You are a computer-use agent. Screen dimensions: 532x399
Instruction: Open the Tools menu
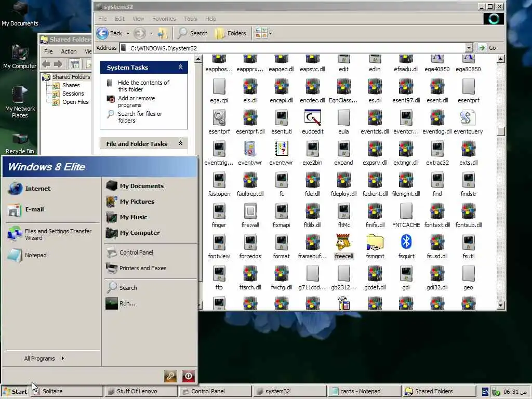(x=190, y=19)
